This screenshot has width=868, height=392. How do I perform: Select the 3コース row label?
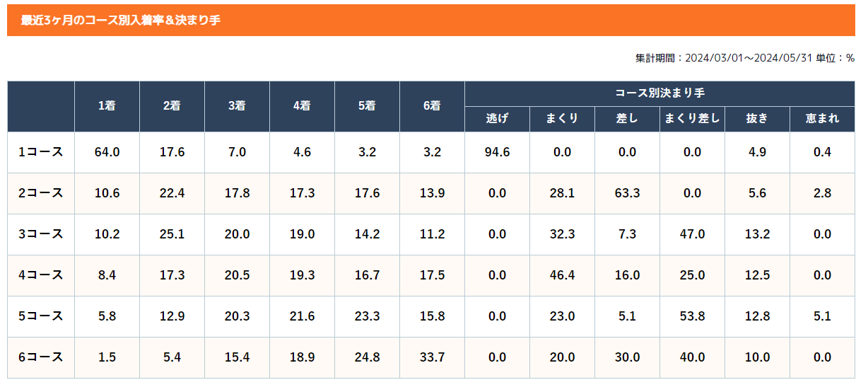point(41,234)
